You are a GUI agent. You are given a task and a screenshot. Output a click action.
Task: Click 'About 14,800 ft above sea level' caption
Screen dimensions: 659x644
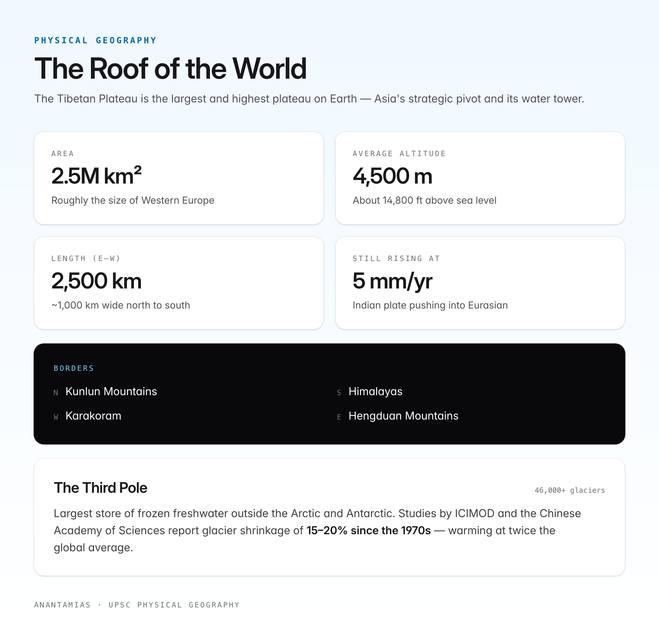tap(424, 200)
